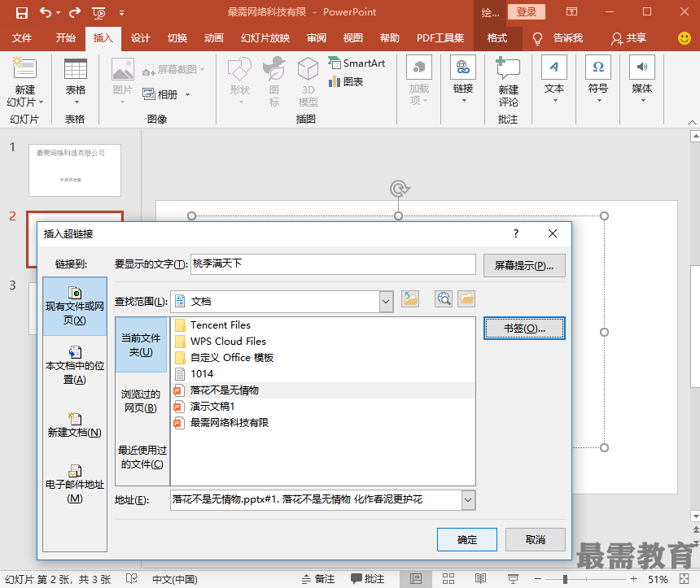Click the Text to display field
The image size is (700, 588).
click(333, 264)
